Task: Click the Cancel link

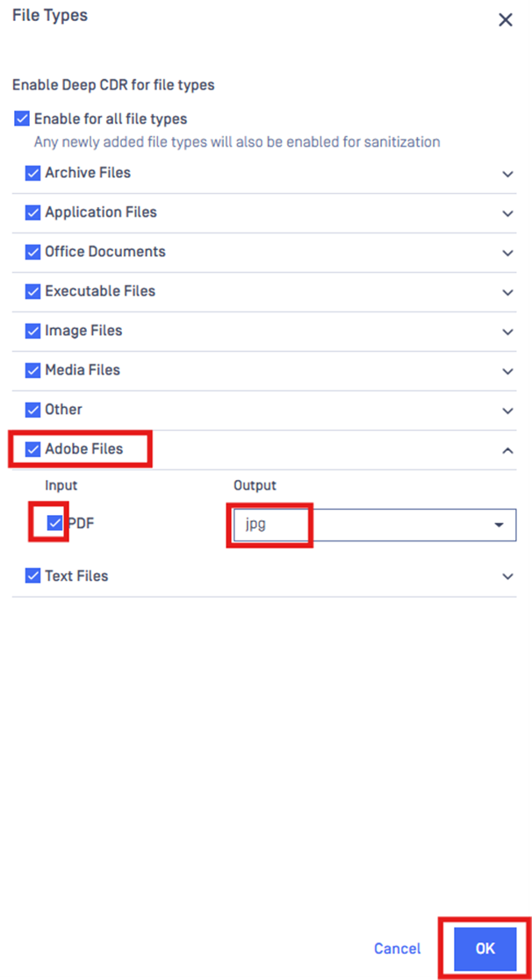Action: point(397,948)
